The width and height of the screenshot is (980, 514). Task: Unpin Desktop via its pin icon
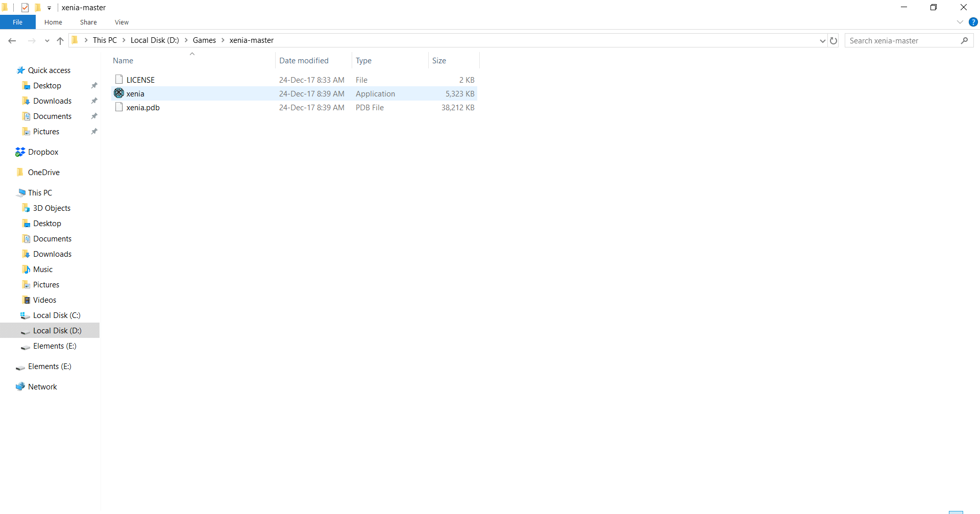coord(94,85)
